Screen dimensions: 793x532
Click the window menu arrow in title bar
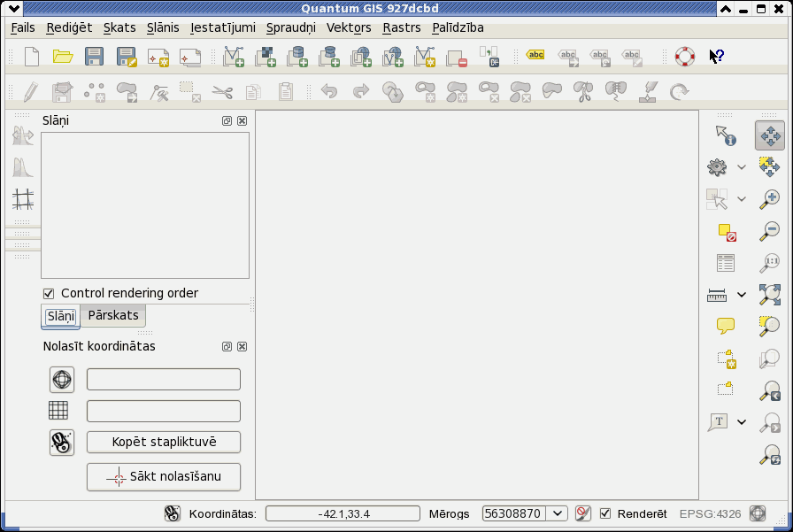tap(13, 9)
